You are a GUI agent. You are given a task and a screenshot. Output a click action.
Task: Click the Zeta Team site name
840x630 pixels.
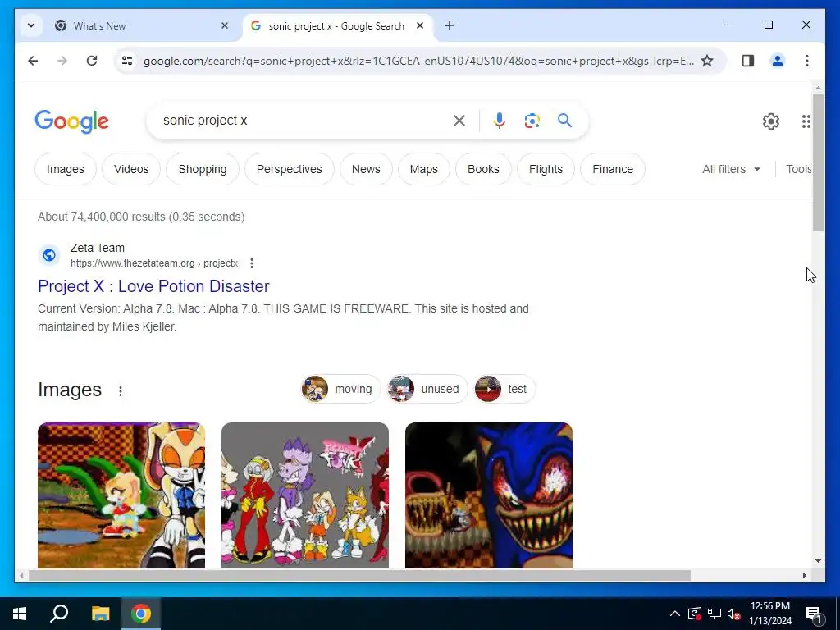point(98,248)
